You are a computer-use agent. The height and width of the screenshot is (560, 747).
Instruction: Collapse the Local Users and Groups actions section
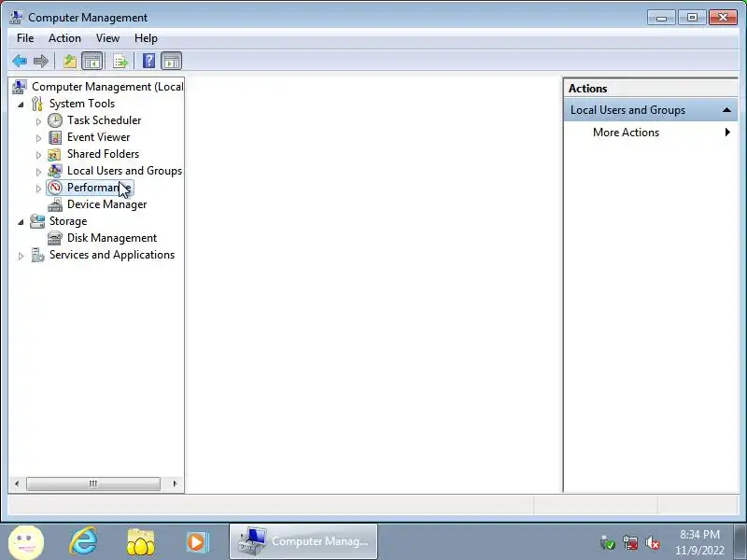(726, 110)
